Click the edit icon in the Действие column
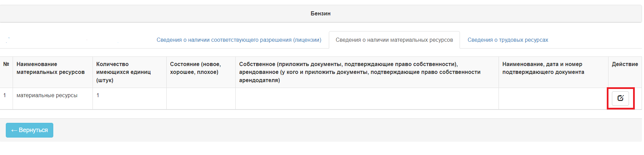 point(620,98)
